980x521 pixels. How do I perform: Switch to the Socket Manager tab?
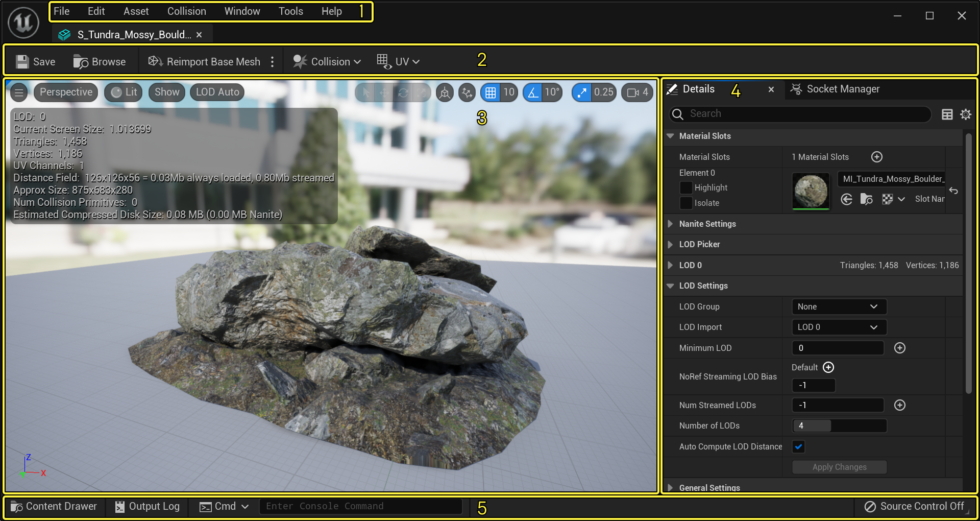[x=835, y=89]
